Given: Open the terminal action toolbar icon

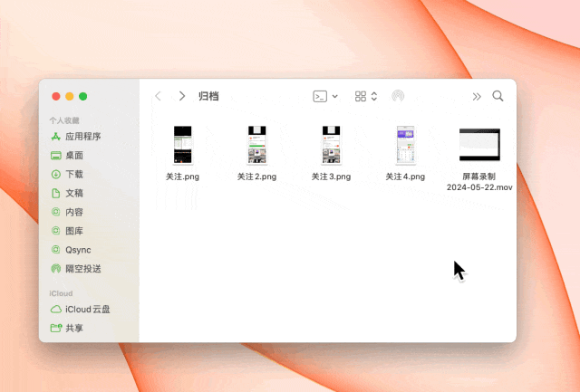Looking at the screenshot, I should click(x=320, y=96).
